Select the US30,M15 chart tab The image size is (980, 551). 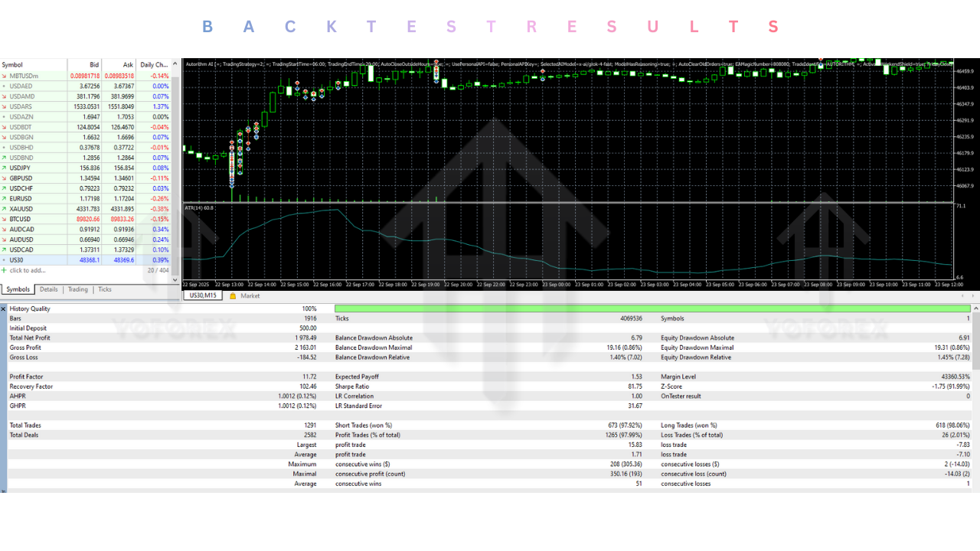[x=201, y=295]
